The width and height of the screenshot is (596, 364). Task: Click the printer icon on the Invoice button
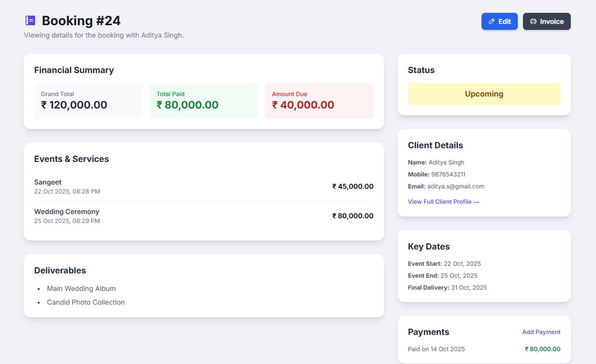(x=533, y=21)
